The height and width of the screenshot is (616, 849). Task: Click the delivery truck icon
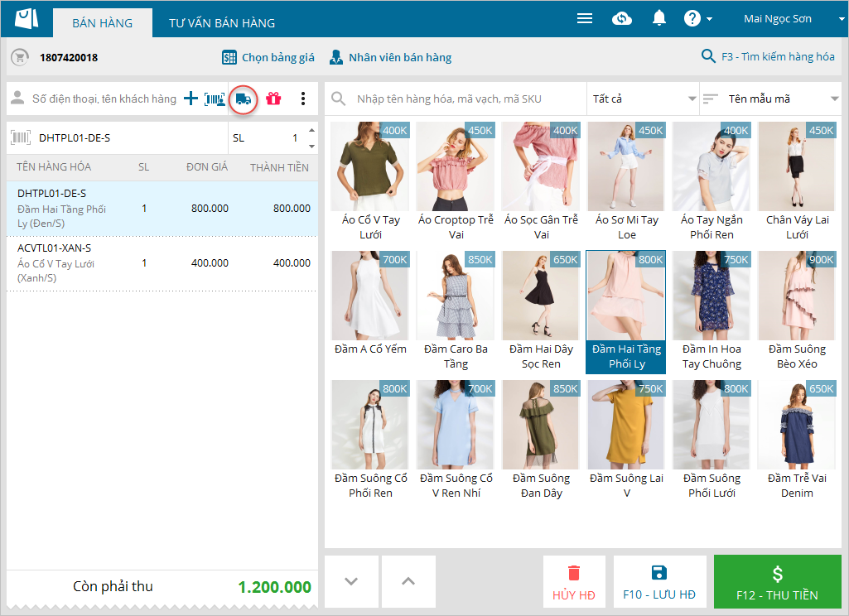click(244, 99)
